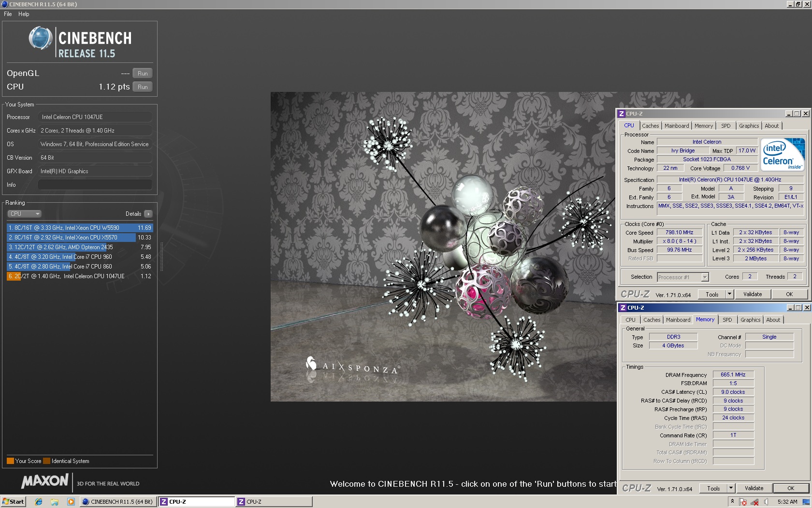
Task: Switch to SPD tab in upper CPU-Z
Action: click(725, 126)
